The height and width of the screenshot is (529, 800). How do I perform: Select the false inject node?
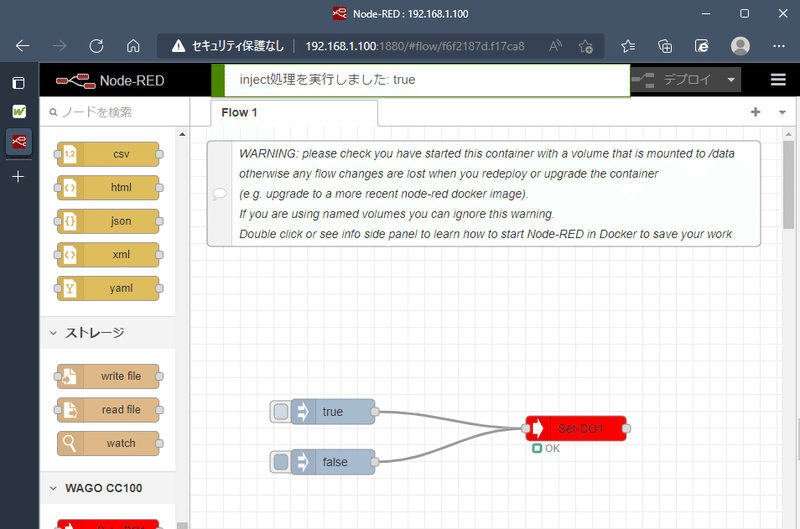tap(333, 462)
